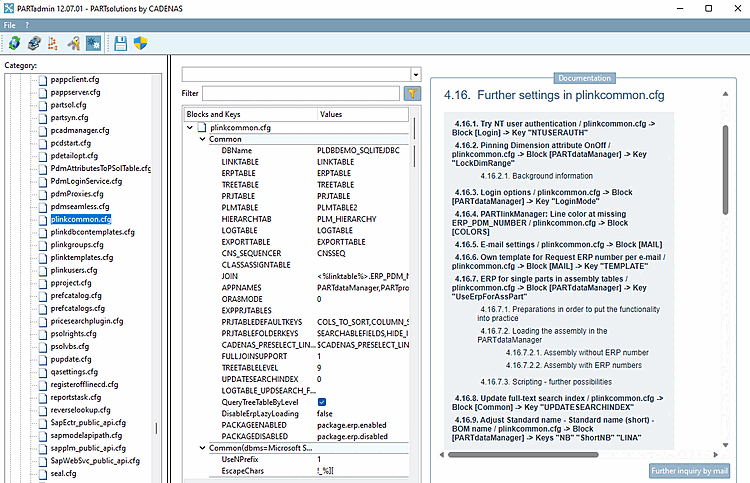
Task: Collapse the plinkcommon.cfg tree node
Action: (190, 129)
